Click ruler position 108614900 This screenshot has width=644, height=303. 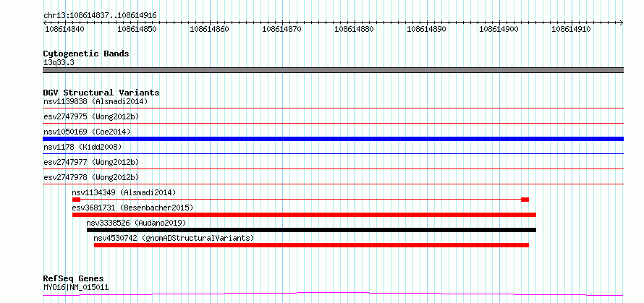(x=499, y=29)
